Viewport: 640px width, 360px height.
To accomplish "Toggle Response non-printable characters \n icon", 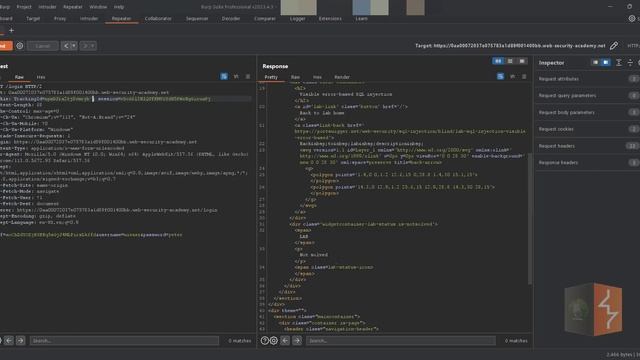I will (x=512, y=76).
